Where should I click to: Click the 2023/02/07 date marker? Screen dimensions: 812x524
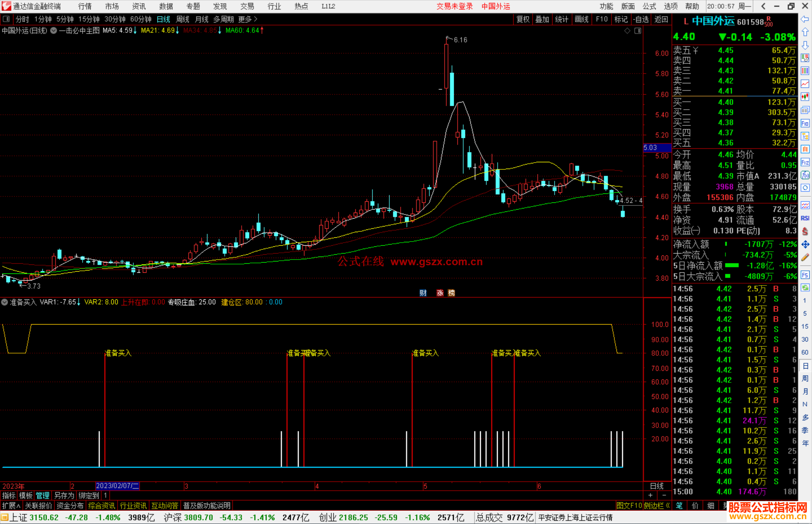click(x=118, y=486)
